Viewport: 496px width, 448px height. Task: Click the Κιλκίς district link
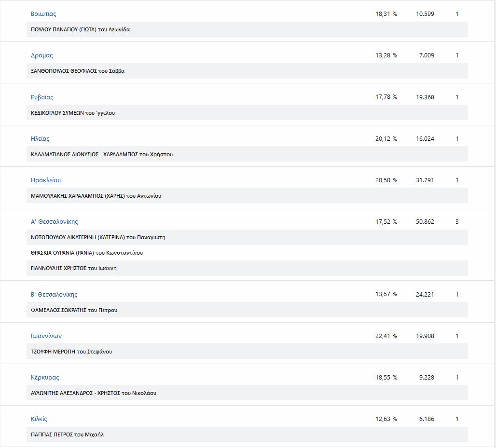pyautogui.click(x=39, y=419)
